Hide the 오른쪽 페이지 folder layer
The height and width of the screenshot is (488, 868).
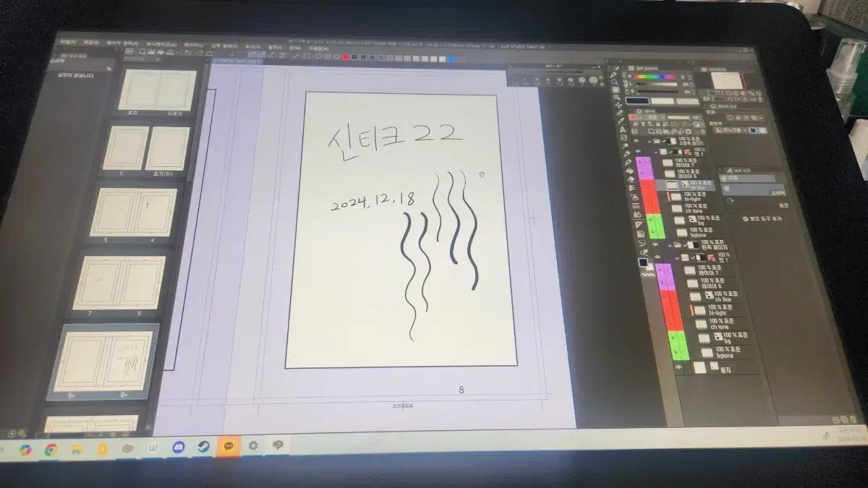(636, 141)
